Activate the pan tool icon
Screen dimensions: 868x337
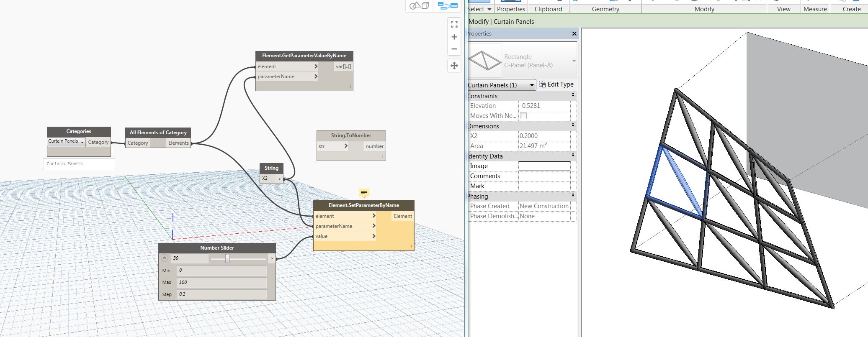pyautogui.click(x=454, y=66)
